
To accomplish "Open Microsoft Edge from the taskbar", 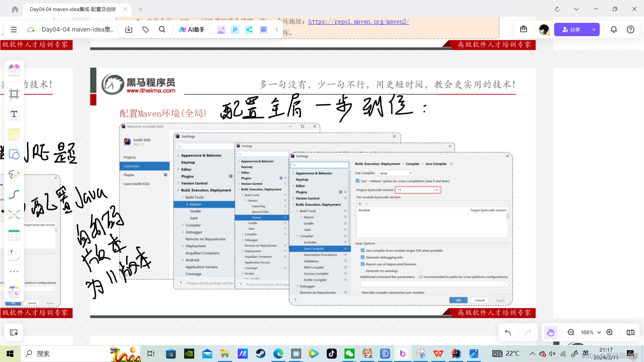I will click(278, 354).
